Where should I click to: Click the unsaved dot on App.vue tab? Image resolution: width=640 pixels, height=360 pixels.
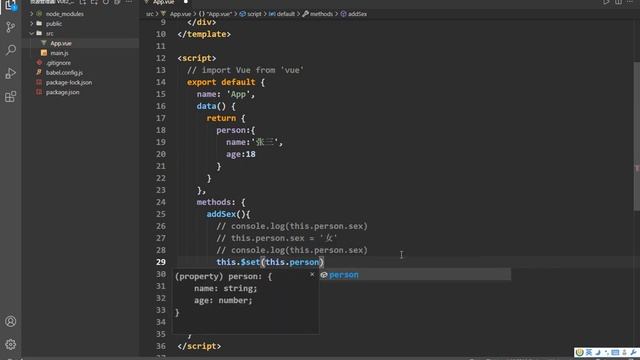(186, 2)
